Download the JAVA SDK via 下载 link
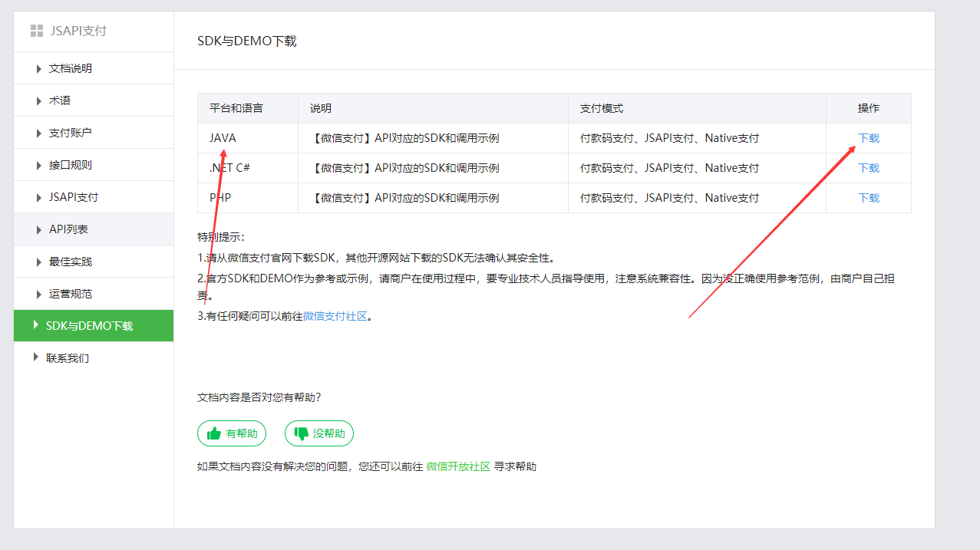The image size is (980, 550). pyautogui.click(x=869, y=138)
